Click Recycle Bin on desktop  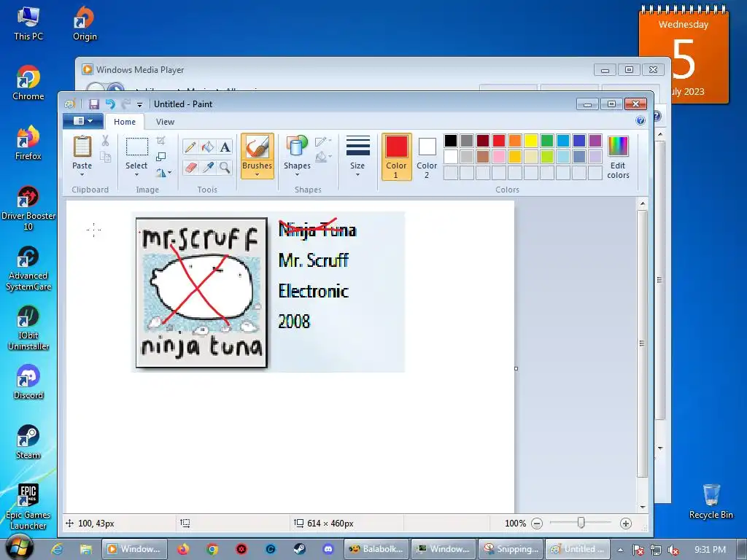point(711,502)
